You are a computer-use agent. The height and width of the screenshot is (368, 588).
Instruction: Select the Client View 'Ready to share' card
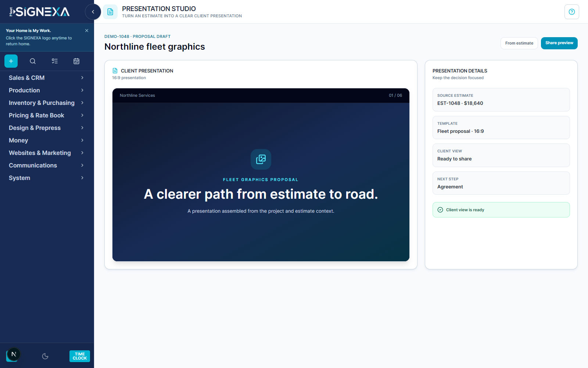[x=501, y=155]
